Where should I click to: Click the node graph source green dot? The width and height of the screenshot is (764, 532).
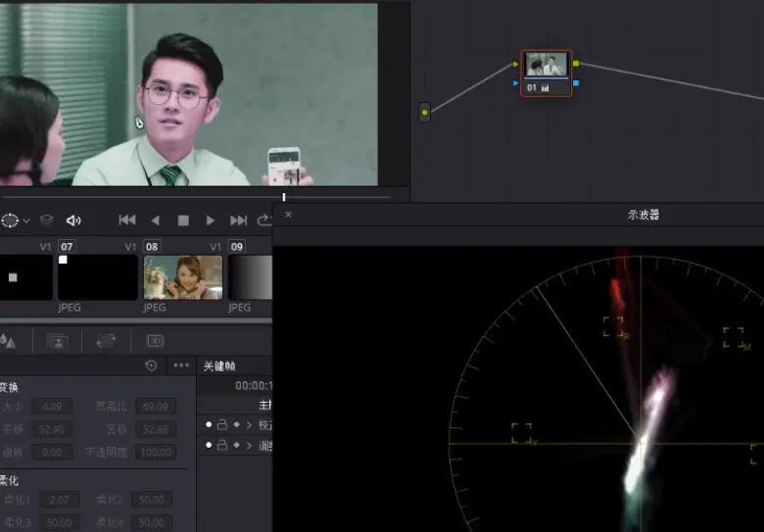(x=425, y=113)
